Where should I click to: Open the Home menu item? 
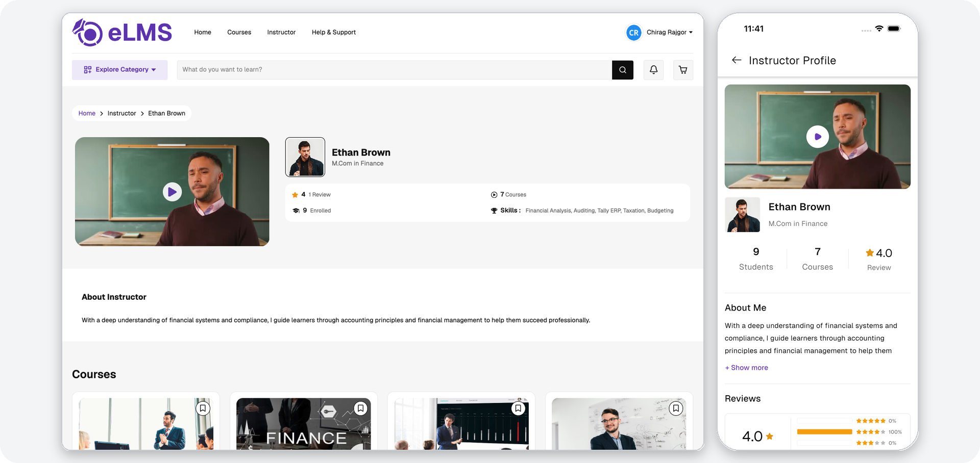203,32
